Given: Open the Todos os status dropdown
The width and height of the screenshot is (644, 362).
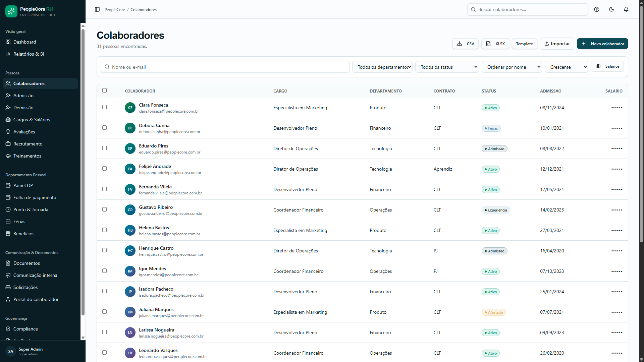Looking at the screenshot, I should pos(447,67).
